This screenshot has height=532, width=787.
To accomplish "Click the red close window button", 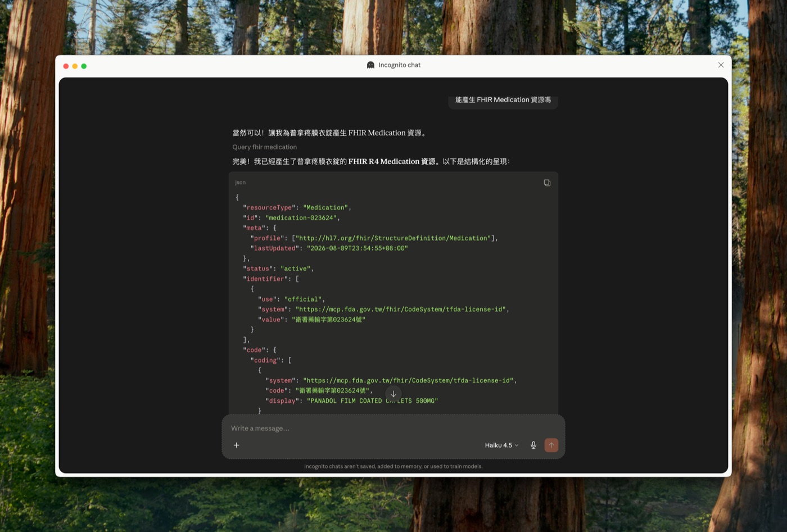I will pyautogui.click(x=66, y=66).
